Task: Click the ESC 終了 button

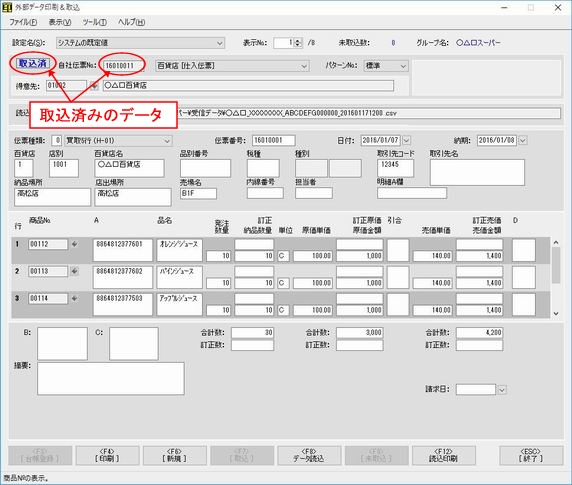Action: (x=531, y=455)
